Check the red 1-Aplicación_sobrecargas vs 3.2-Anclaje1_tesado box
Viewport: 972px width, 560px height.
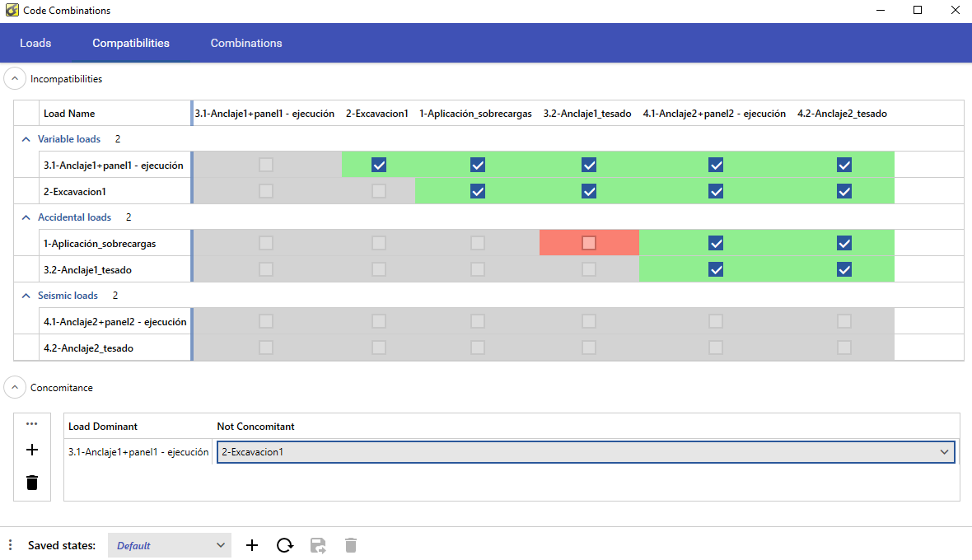589,243
